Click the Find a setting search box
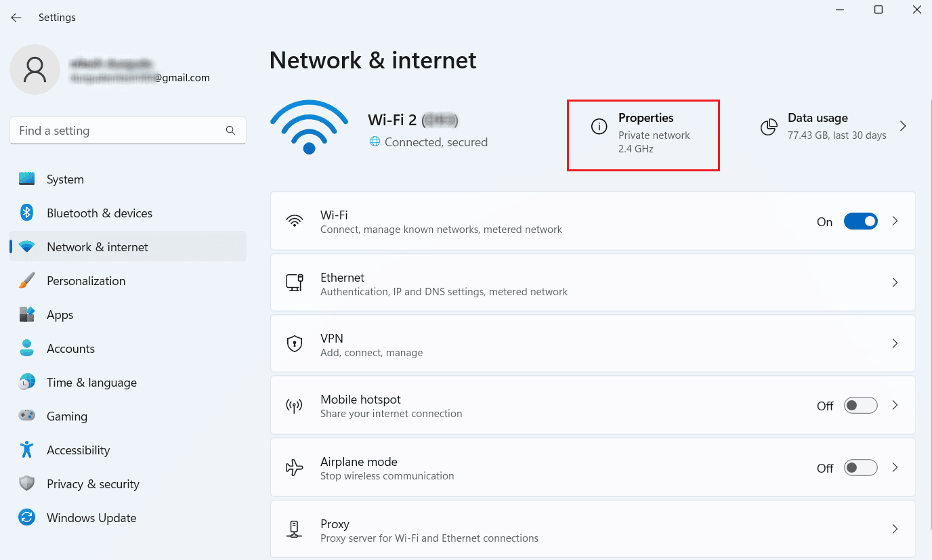The height and width of the screenshot is (560, 932). tap(127, 130)
